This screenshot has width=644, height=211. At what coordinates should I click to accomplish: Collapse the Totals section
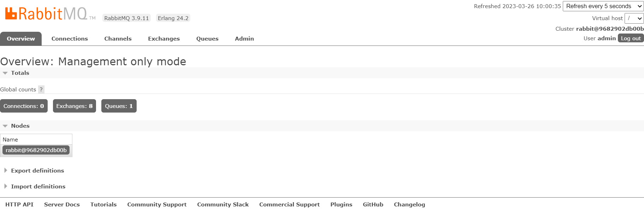[20, 73]
